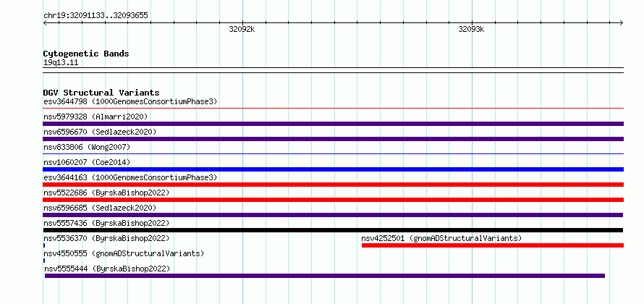Viewport: 644px width, 304px height.
Task: Select the nsv6596685 Sedlazeck2020 purple bar
Action: [x=333, y=215]
